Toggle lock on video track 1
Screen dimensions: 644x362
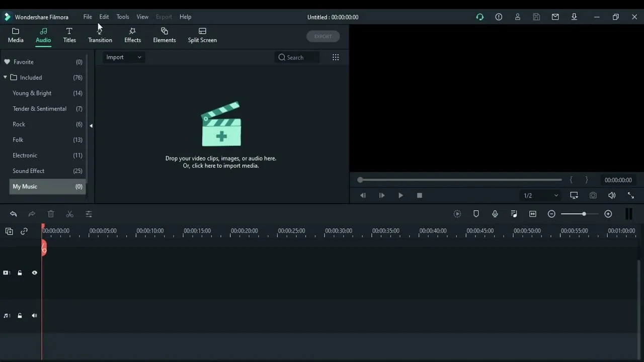point(20,273)
